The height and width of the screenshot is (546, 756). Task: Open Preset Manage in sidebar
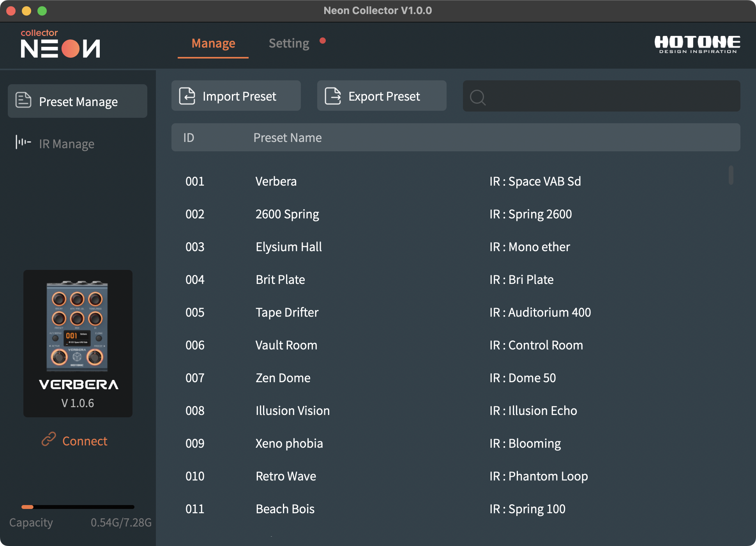coord(78,101)
